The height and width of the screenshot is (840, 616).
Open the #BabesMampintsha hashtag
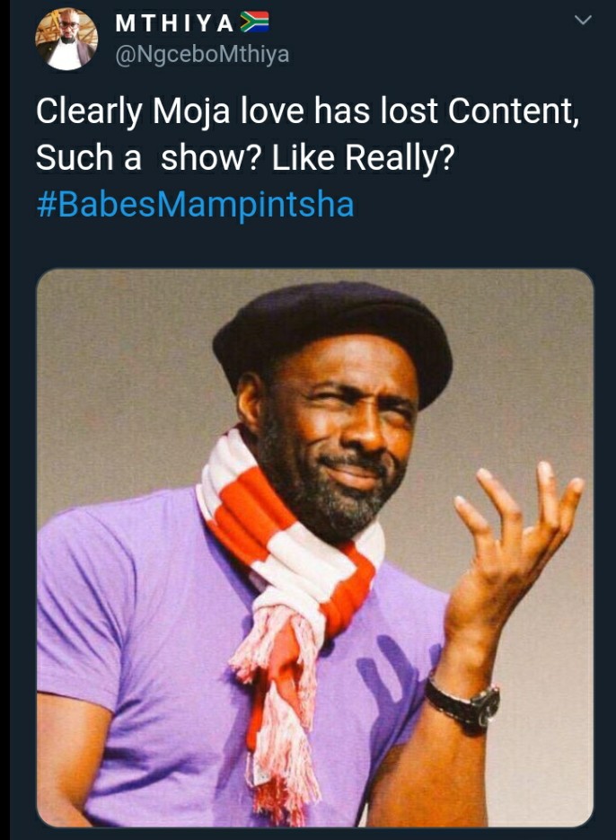(x=196, y=205)
